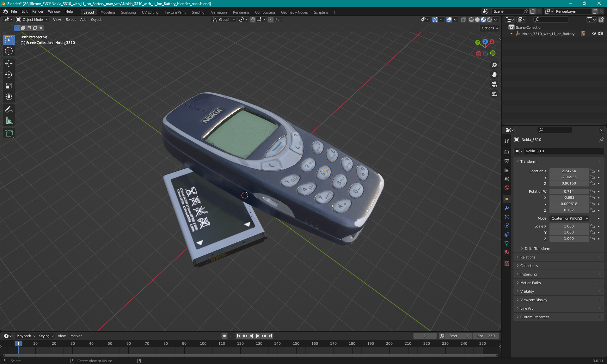Open Quaternion (WXYZ) rotation mode dropdown
The width and height of the screenshot is (607, 364).
tap(569, 218)
